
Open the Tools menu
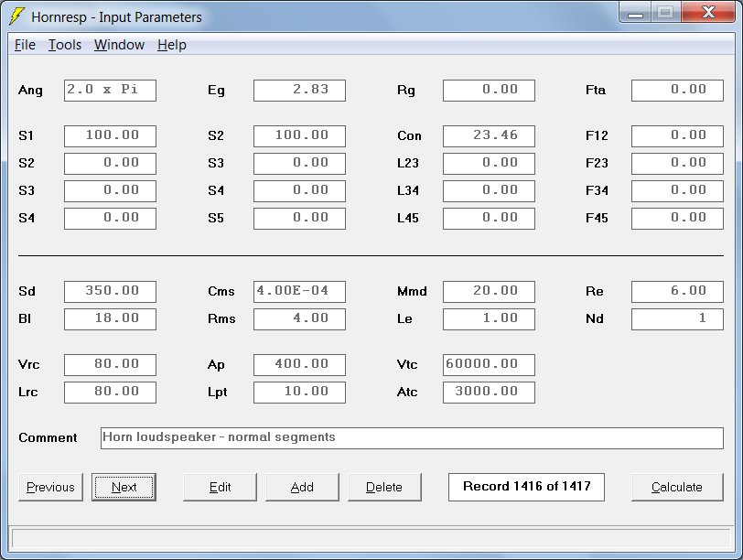pos(65,45)
